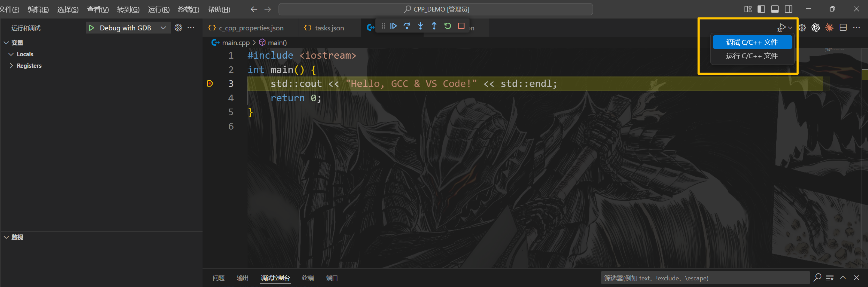This screenshot has width=868, height=287.
Task: Click the debug console filter input
Action: [705, 278]
